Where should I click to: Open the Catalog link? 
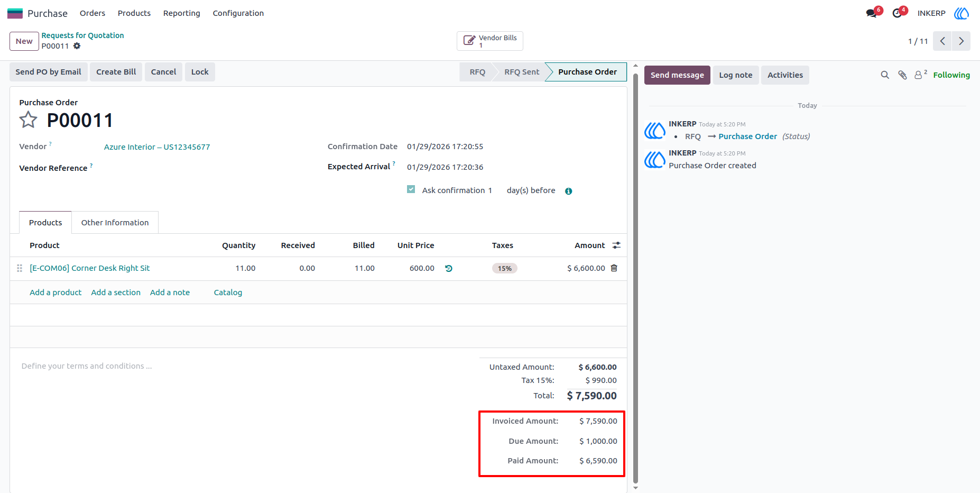tap(228, 293)
